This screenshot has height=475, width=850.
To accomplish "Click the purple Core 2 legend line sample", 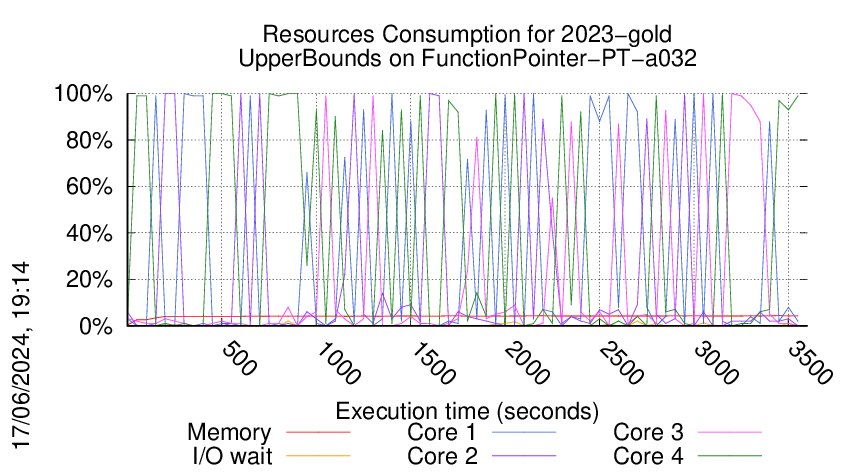I will point(524,455).
